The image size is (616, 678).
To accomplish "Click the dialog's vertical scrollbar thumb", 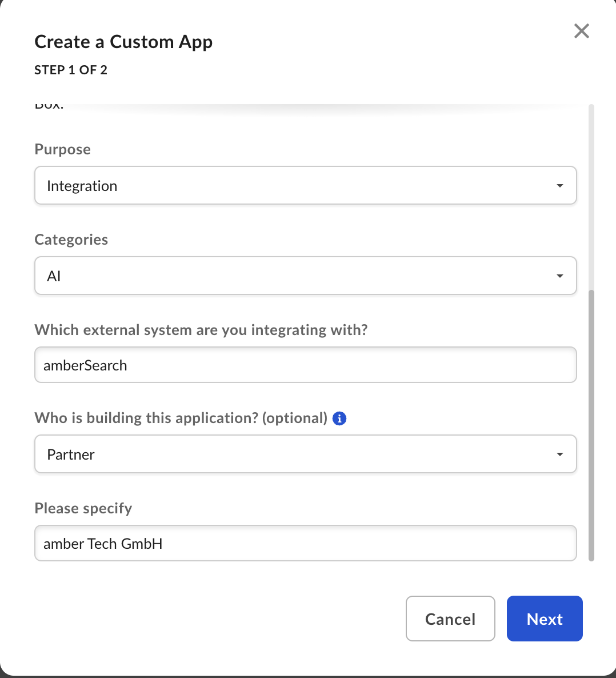I will point(591,425).
